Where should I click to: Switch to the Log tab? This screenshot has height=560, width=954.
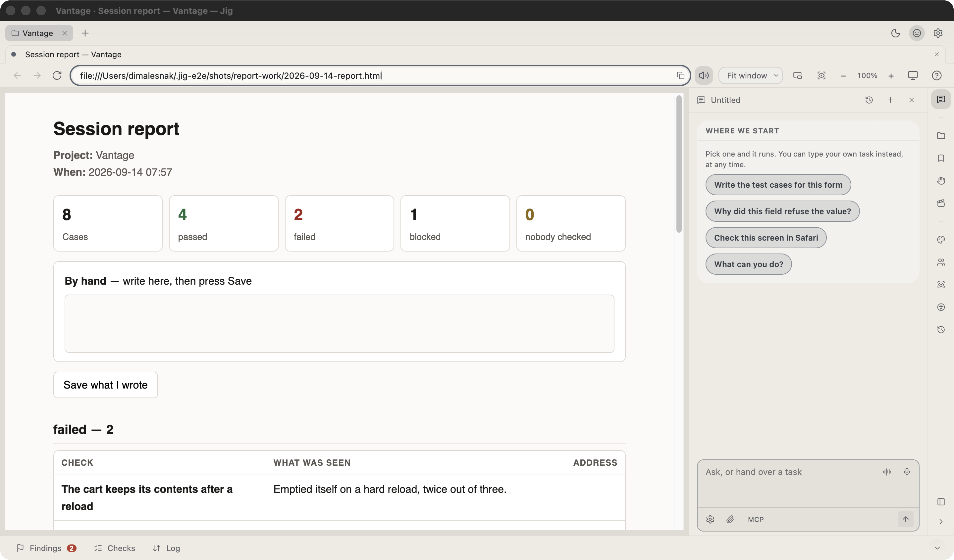coord(166,548)
